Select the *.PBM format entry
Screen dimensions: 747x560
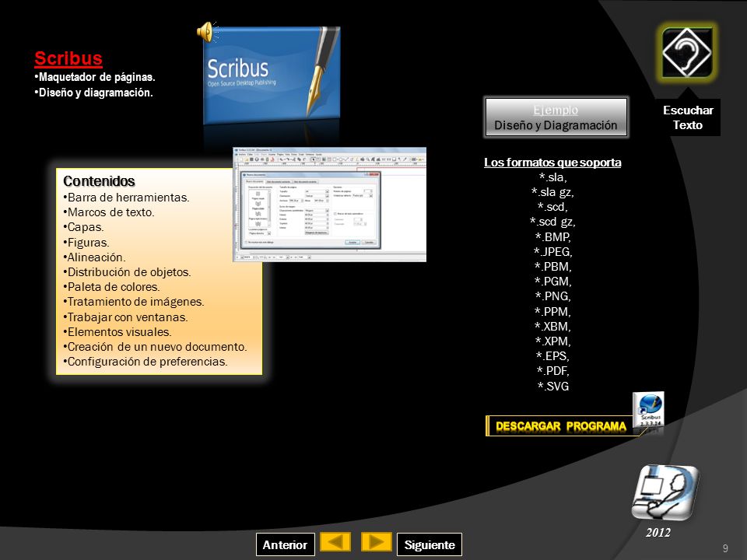tap(552, 266)
